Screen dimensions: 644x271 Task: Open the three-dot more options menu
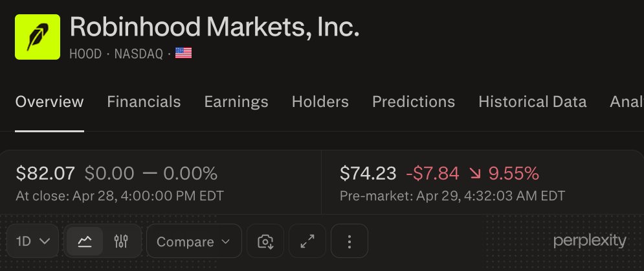[349, 241]
